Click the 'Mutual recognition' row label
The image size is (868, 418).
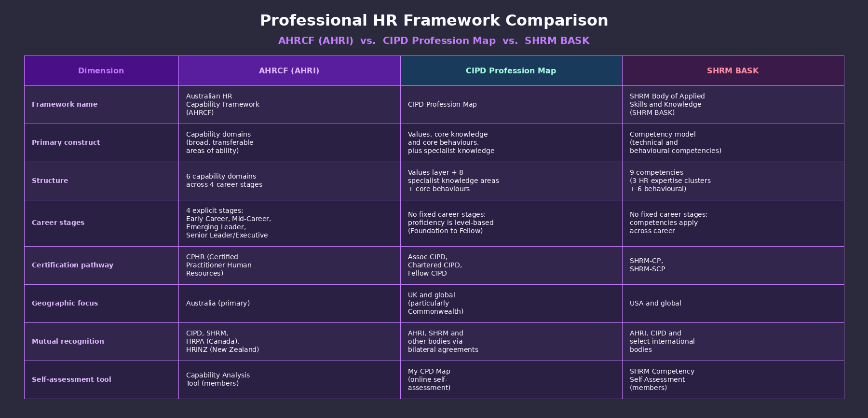click(68, 341)
